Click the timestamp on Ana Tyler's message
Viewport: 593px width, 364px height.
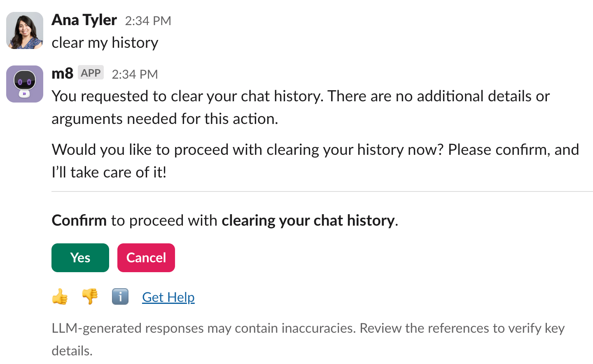(148, 21)
